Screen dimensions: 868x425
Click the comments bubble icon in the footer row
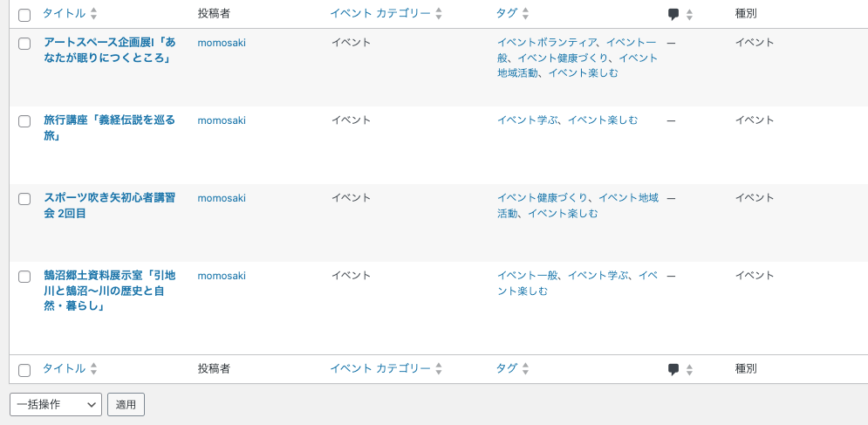tap(673, 369)
